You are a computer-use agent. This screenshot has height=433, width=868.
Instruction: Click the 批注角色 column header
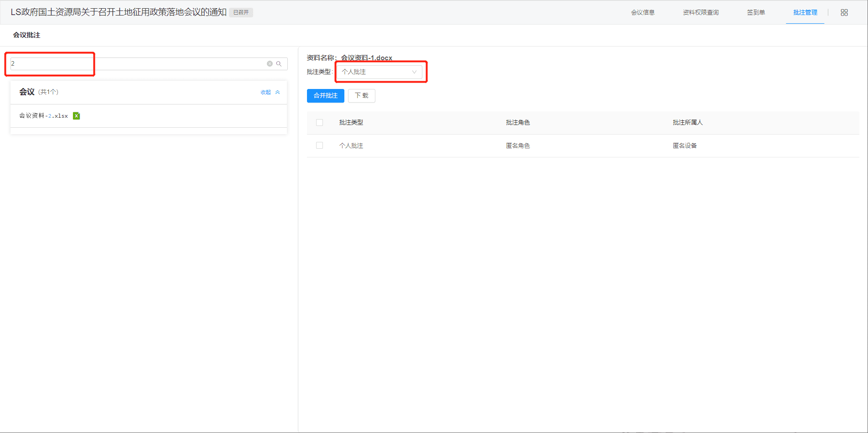point(518,122)
